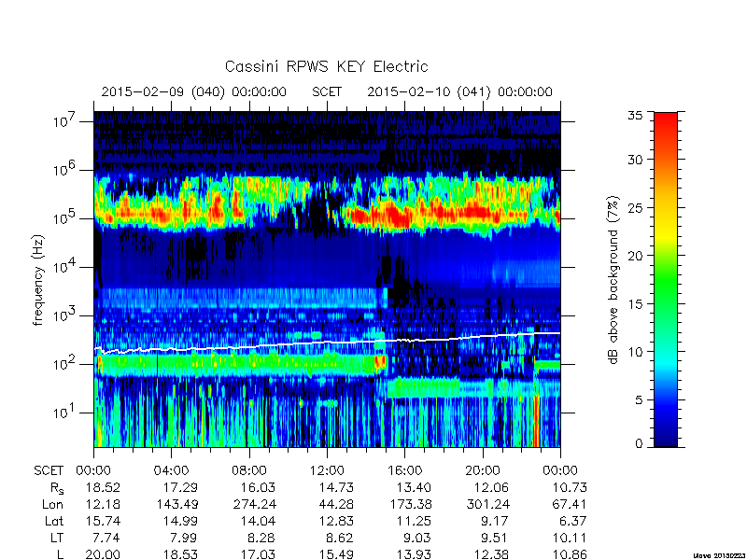Click the Rs value 17.29
Image resolution: width=747 pixels, height=560 pixels.
(x=180, y=487)
